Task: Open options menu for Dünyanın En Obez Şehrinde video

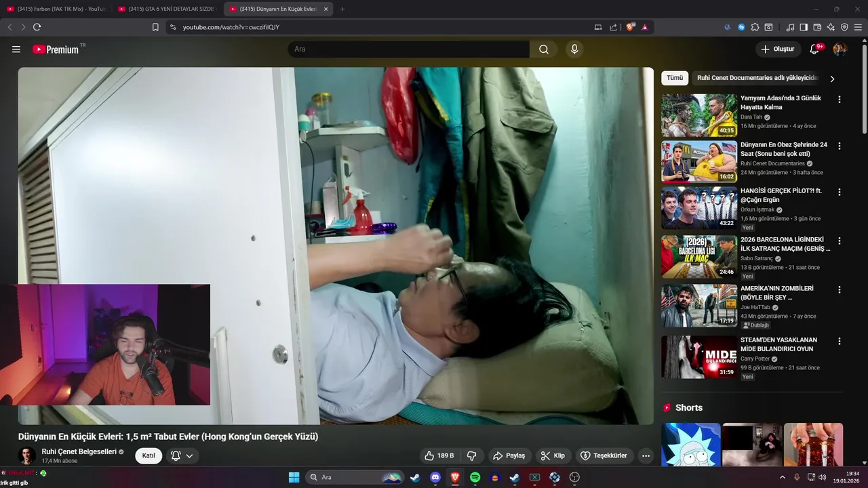Action: pyautogui.click(x=840, y=146)
